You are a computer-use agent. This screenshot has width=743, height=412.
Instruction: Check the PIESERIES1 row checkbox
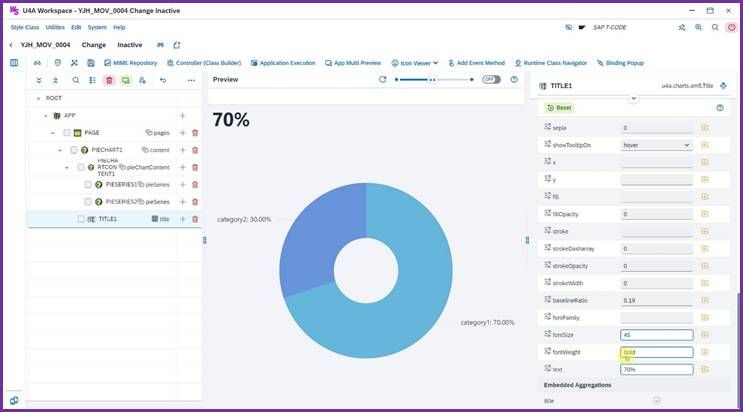[x=88, y=184]
